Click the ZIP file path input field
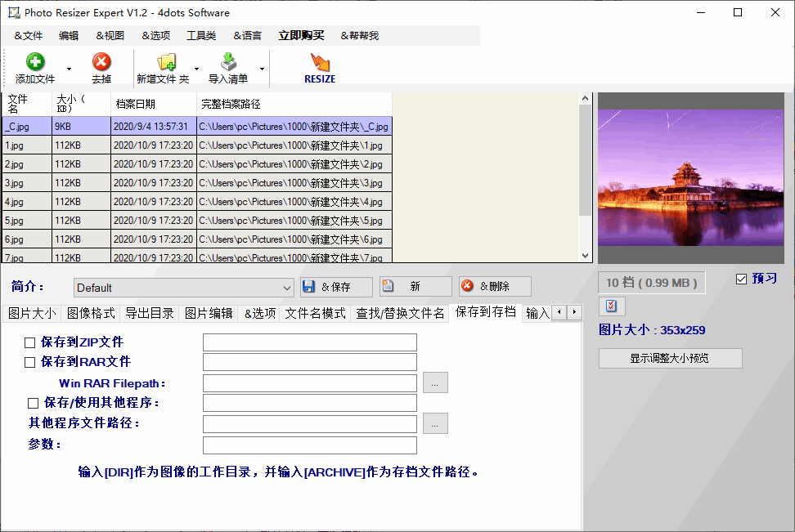 pyautogui.click(x=310, y=342)
